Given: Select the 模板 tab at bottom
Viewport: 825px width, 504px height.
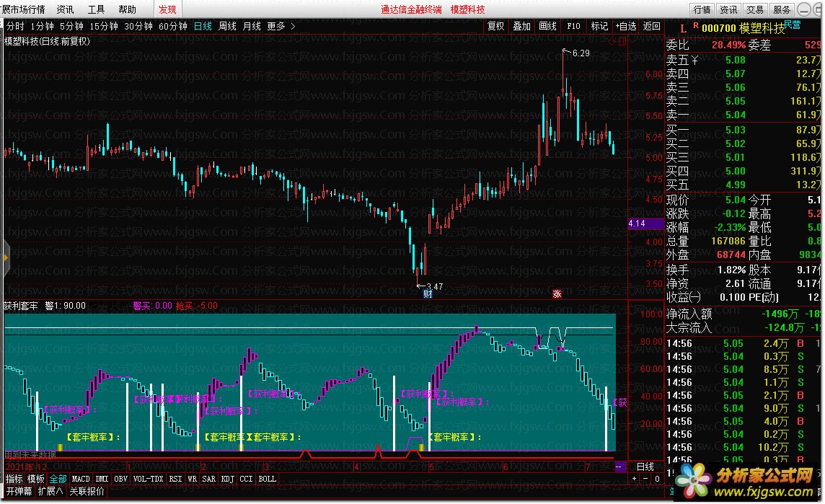Looking at the screenshot, I should [x=36, y=479].
